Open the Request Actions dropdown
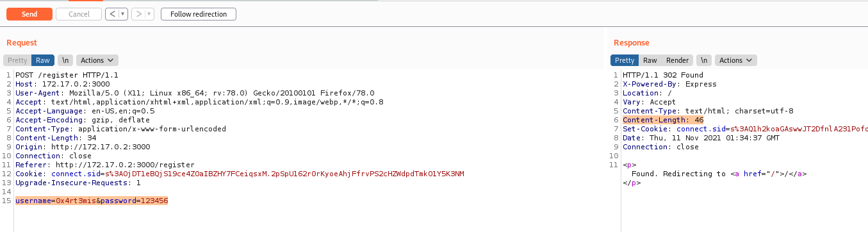Image resolution: width=868 pixels, height=232 pixels. click(97, 60)
